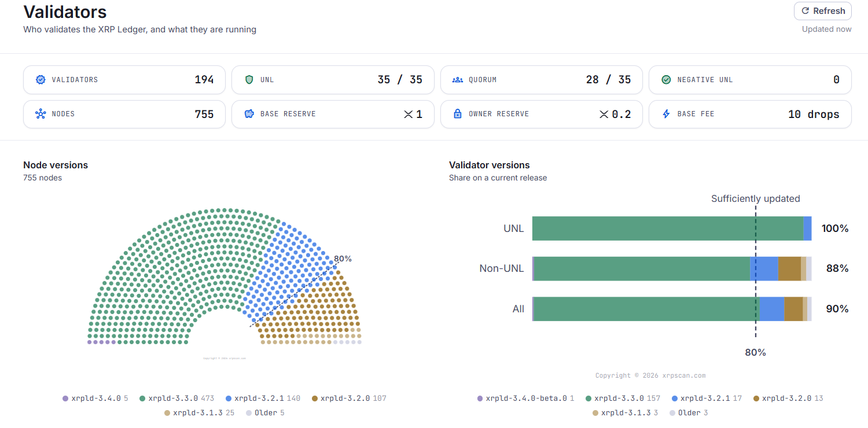The height and width of the screenshot is (428, 868).
Task: Toggle Older 3 in the validator legend
Action: (689, 413)
